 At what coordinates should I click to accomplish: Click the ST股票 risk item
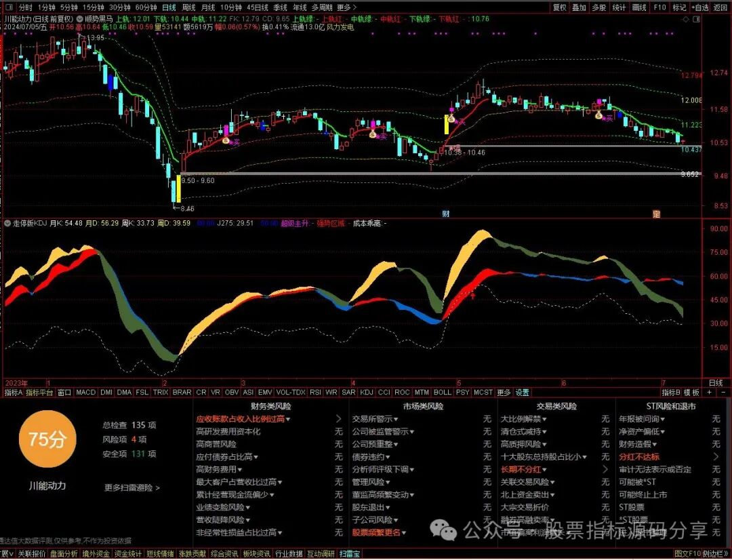[x=632, y=507]
